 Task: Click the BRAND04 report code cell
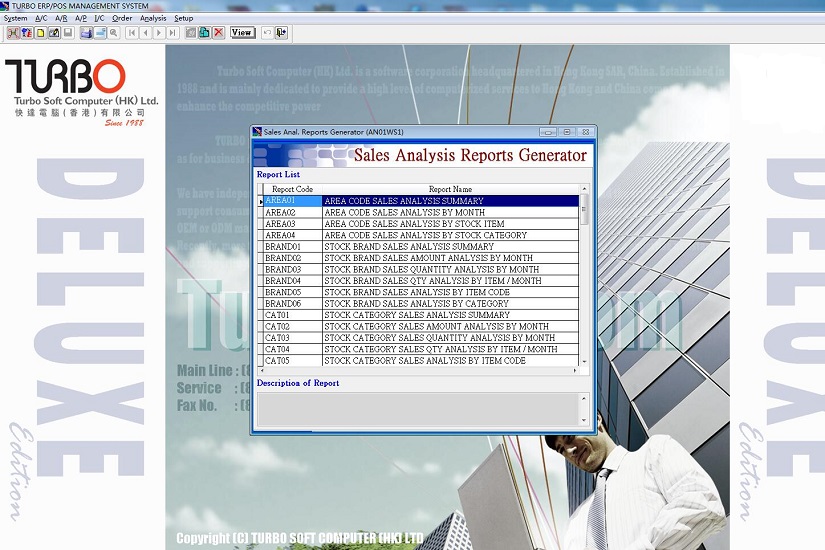tap(293, 281)
